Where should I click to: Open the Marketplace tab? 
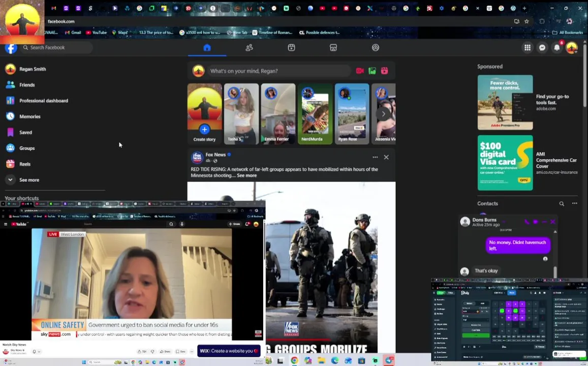click(333, 48)
